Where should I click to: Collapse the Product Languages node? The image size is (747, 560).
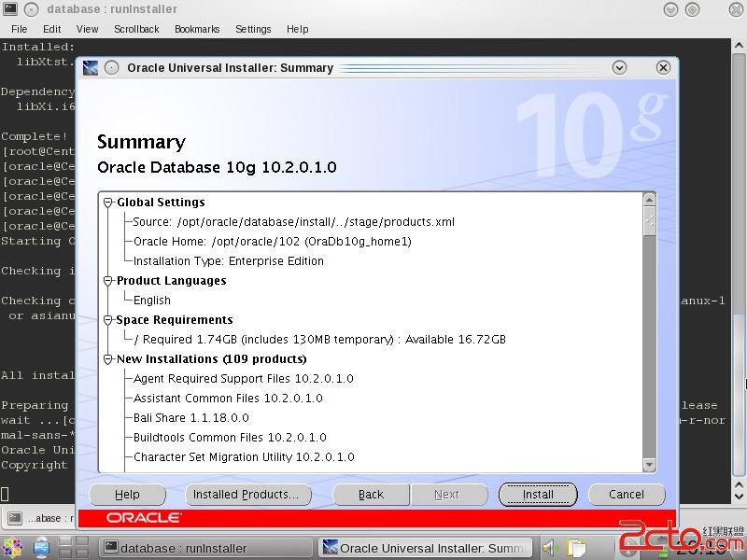pyautogui.click(x=108, y=281)
